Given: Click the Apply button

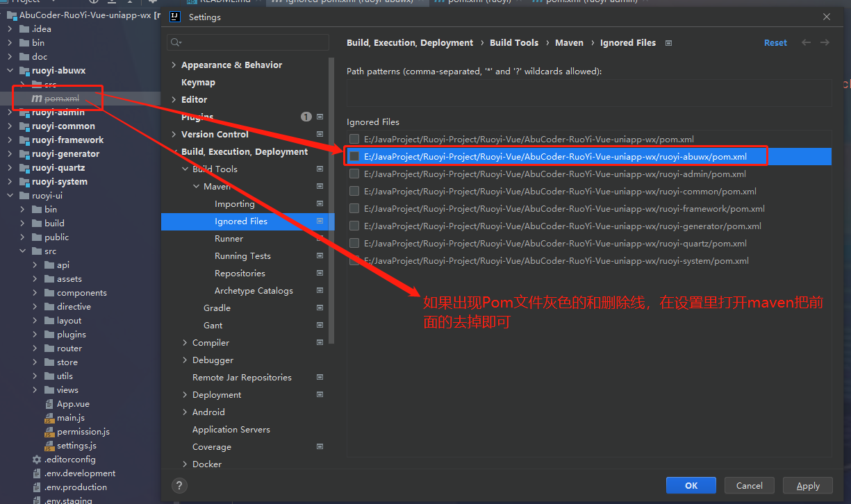Looking at the screenshot, I should pos(808,486).
